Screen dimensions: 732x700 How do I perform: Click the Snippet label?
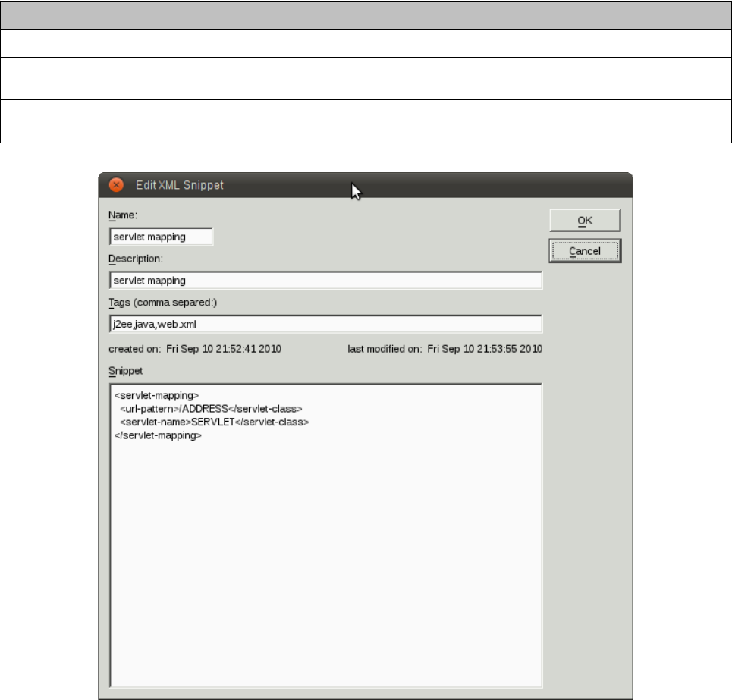tap(126, 371)
